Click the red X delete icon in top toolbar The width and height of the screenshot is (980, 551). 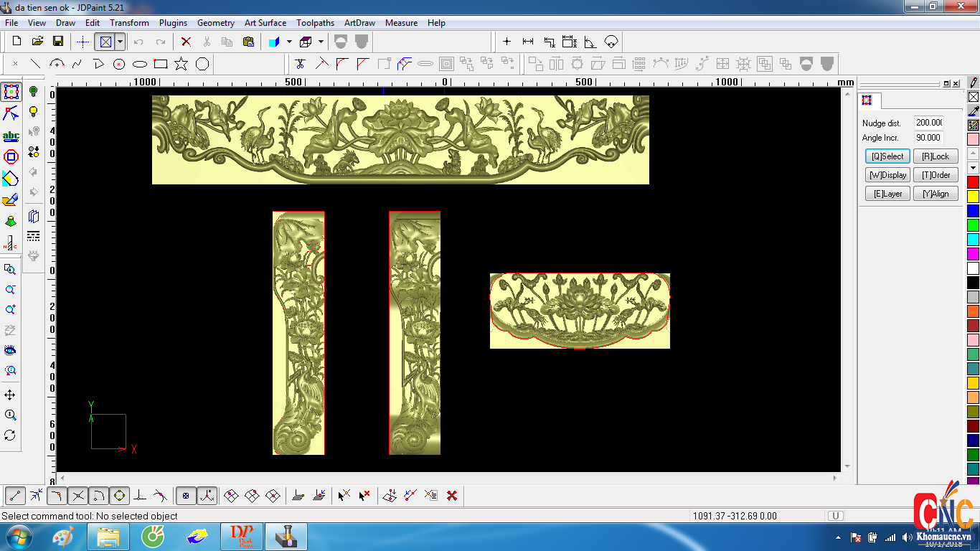click(186, 42)
